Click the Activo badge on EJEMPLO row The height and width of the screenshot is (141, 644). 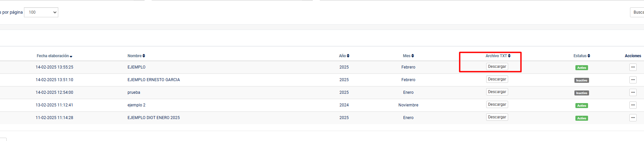pos(582,68)
